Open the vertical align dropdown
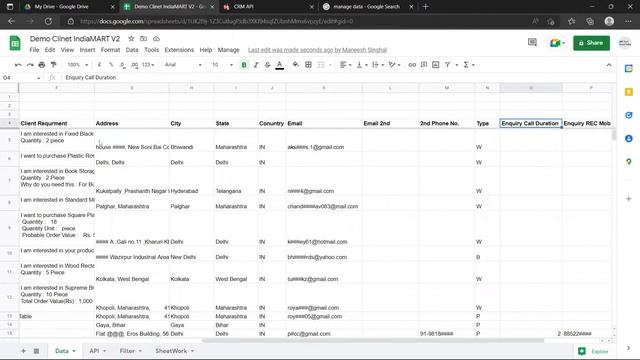This screenshot has width=640, height=360. tap(362, 65)
